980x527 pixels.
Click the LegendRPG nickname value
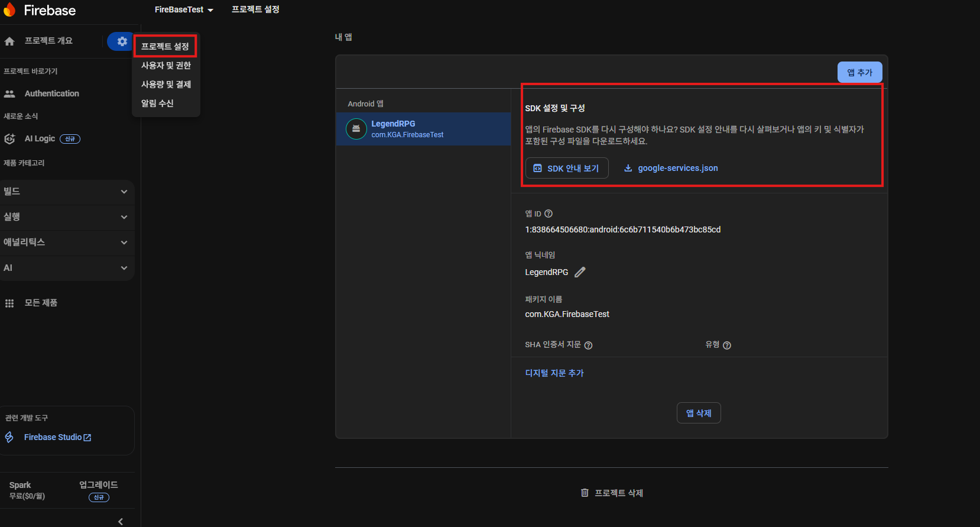tap(546, 272)
